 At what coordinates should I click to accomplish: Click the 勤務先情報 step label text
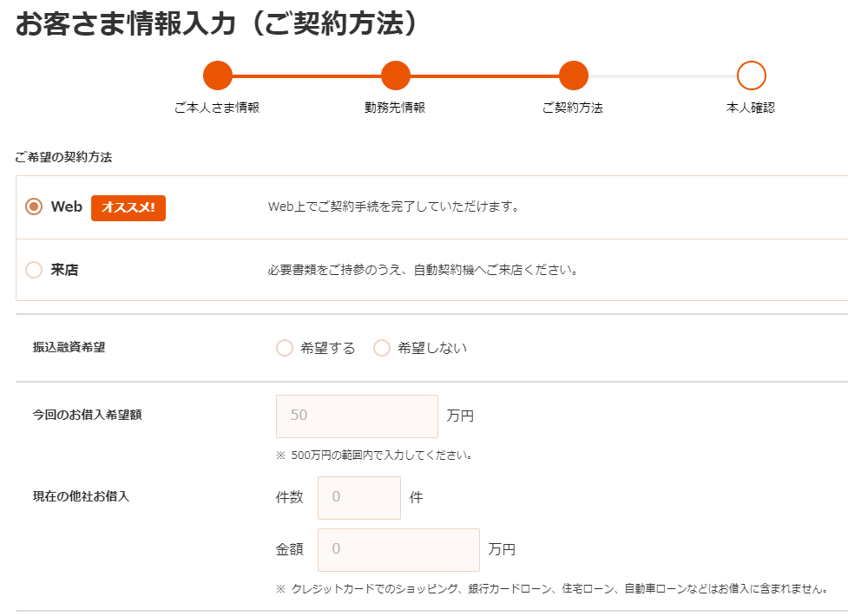(395, 108)
